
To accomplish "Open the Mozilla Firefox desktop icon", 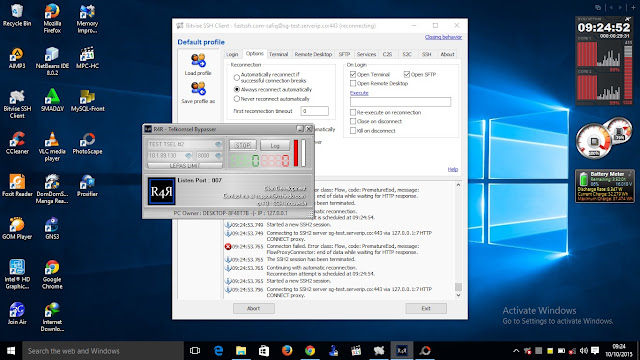I will [52, 18].
